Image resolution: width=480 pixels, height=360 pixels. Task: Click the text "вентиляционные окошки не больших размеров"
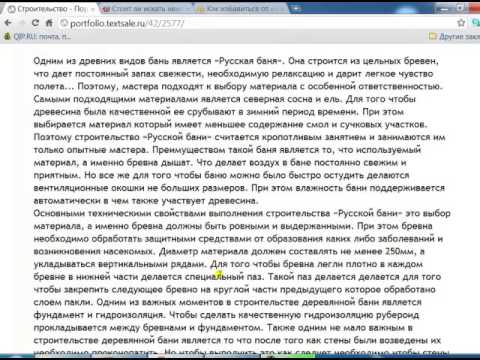coord(140,188)
